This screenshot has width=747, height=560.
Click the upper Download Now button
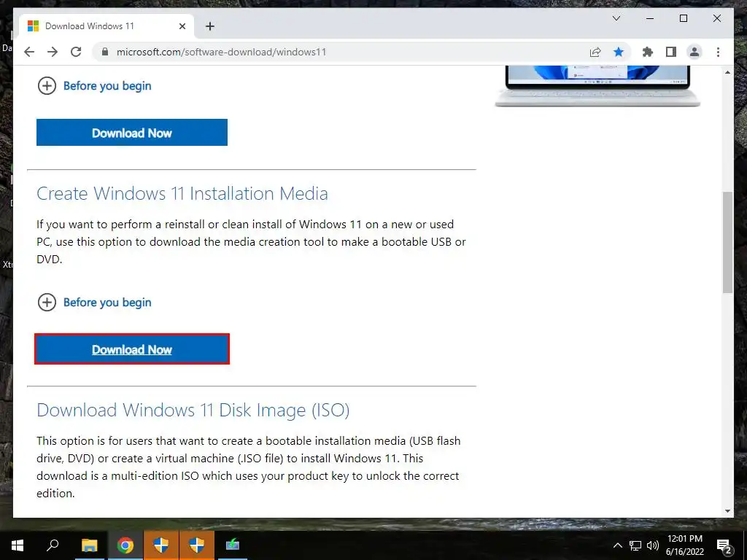pyautogui.click(x=132, y=133)
